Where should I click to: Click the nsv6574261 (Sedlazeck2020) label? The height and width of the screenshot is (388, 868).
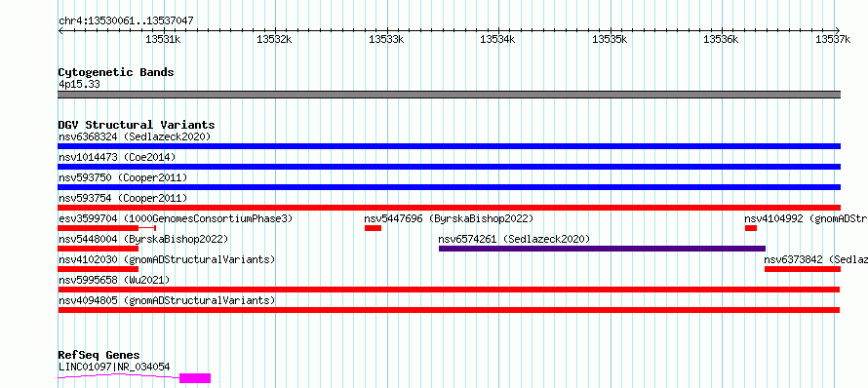[x=514, y=239]
